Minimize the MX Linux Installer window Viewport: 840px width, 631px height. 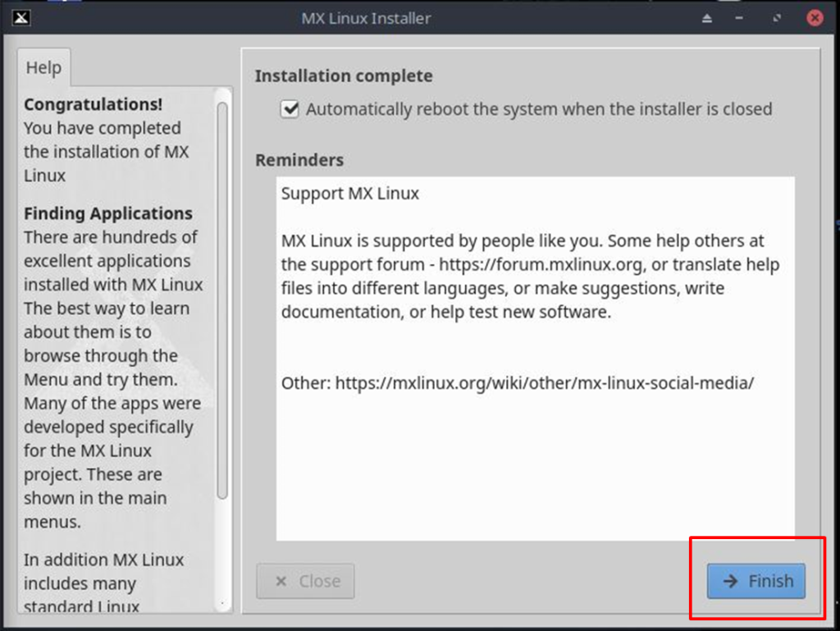click(x=739, y=18)
